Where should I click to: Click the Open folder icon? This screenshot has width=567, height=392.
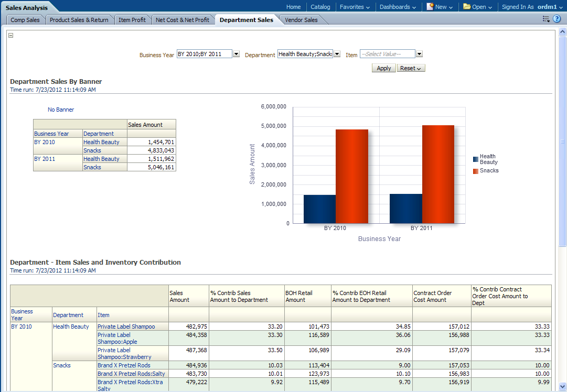pos(467,7)
